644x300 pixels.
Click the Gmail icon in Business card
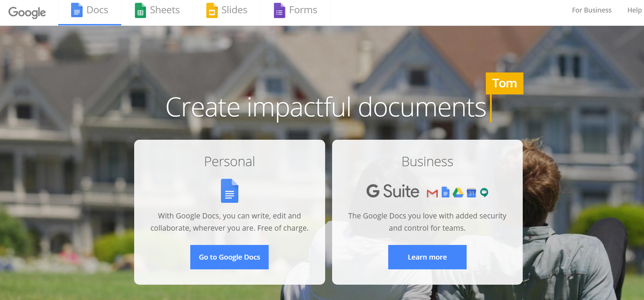point(432,193)
